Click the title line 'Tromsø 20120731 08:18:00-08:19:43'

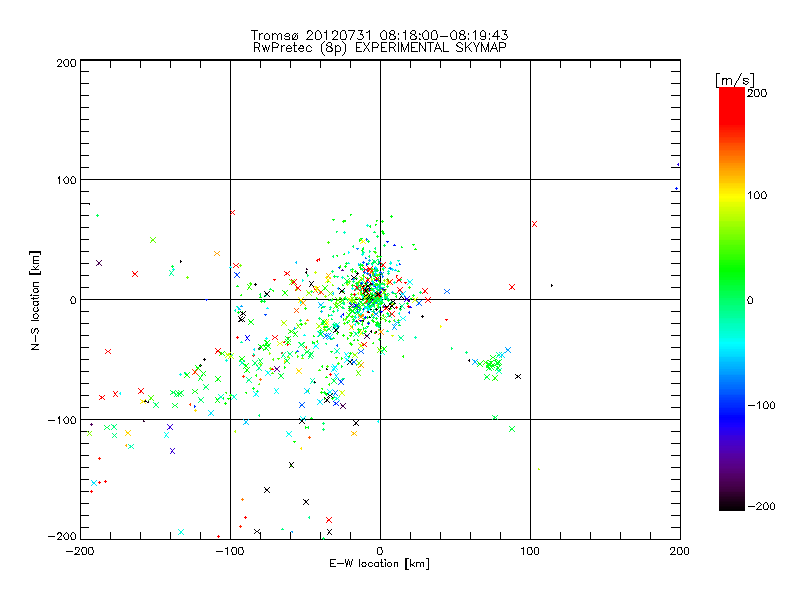click(x=379, y=35)
